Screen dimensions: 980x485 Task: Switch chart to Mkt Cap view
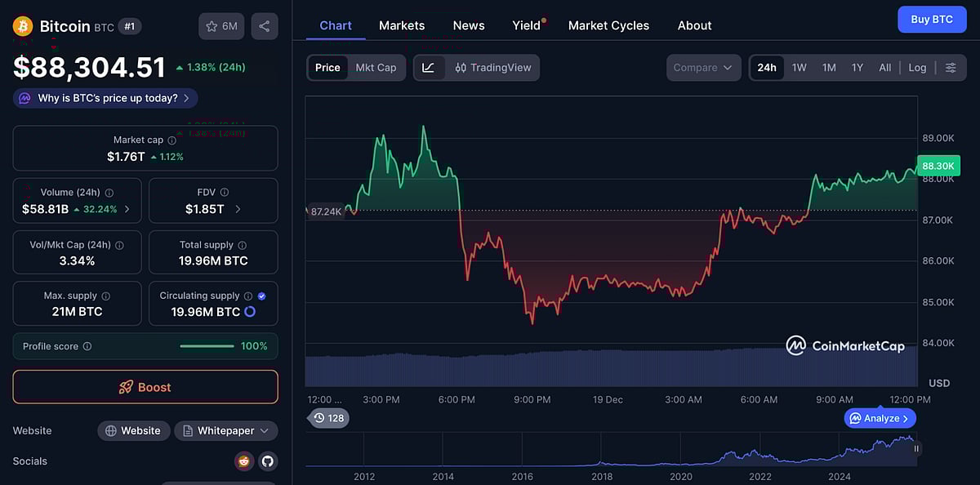pos(376,68)
